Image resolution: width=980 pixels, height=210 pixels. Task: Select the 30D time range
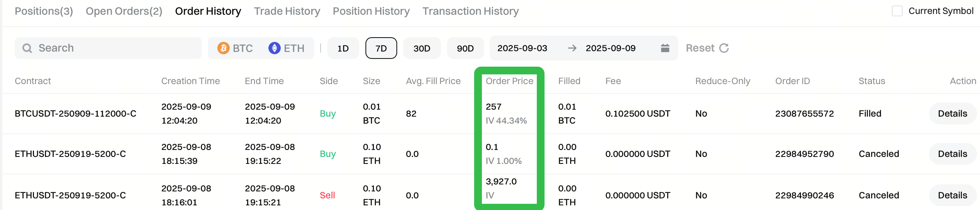(422, 48)
